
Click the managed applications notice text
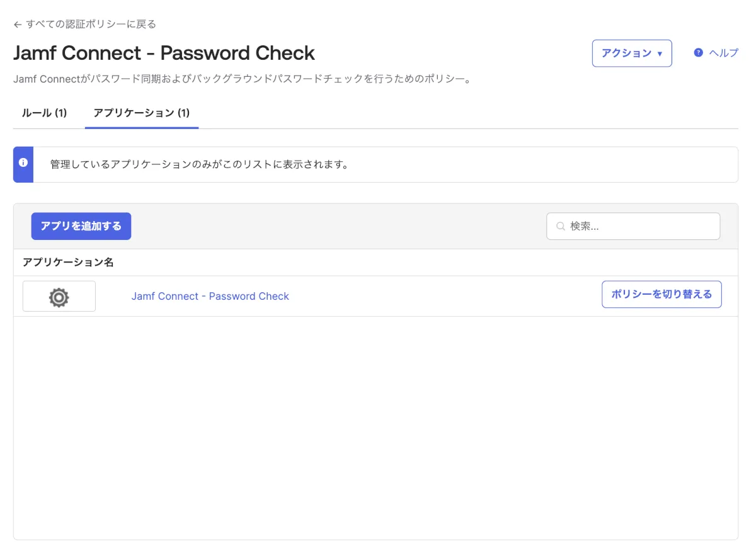199,165
